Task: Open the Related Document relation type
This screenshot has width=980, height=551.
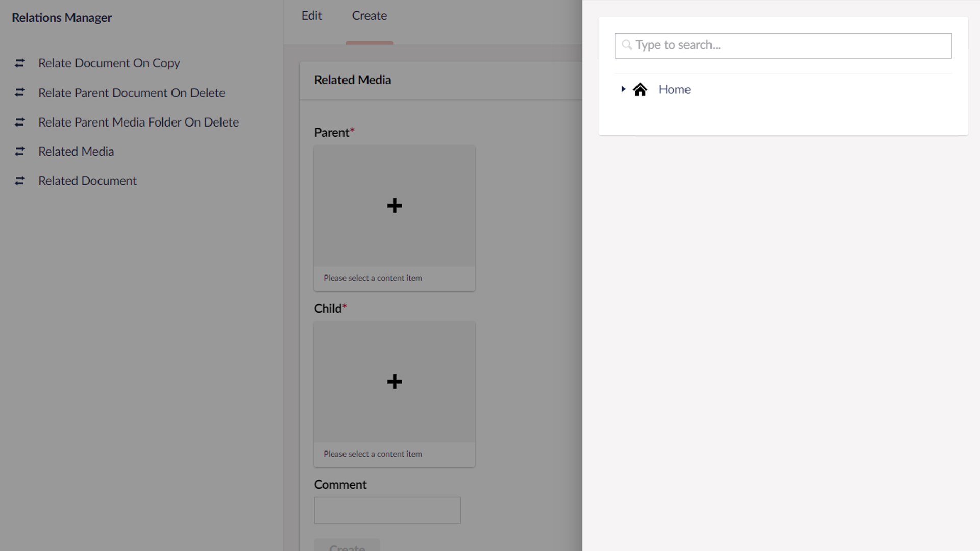Action: coord(87,180)
